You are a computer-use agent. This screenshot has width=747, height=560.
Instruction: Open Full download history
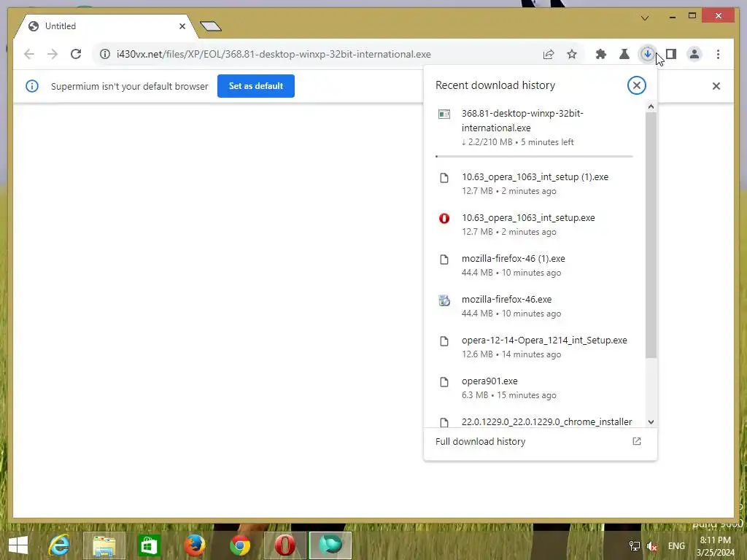tap(540, 441)
